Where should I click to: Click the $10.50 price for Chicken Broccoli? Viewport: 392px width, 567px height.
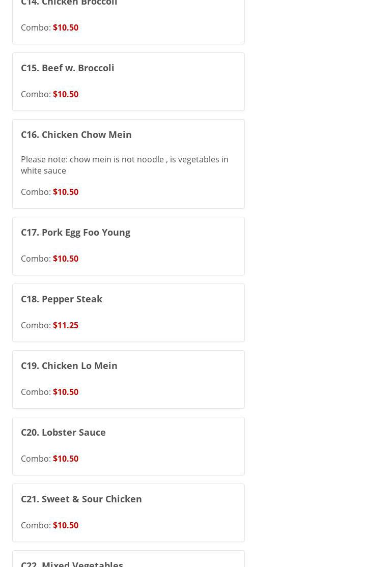pos(66,27)
